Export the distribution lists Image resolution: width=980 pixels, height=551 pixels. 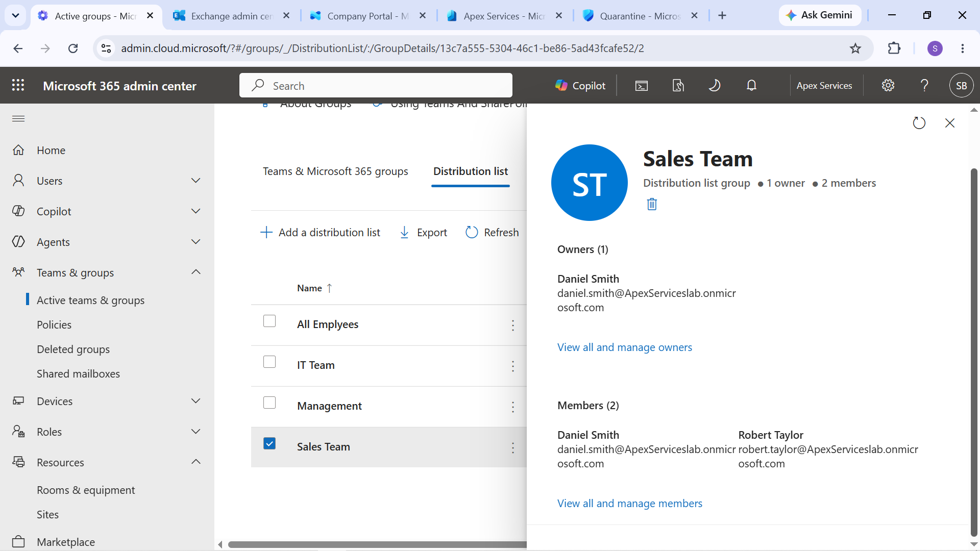[x=423, y=233]
